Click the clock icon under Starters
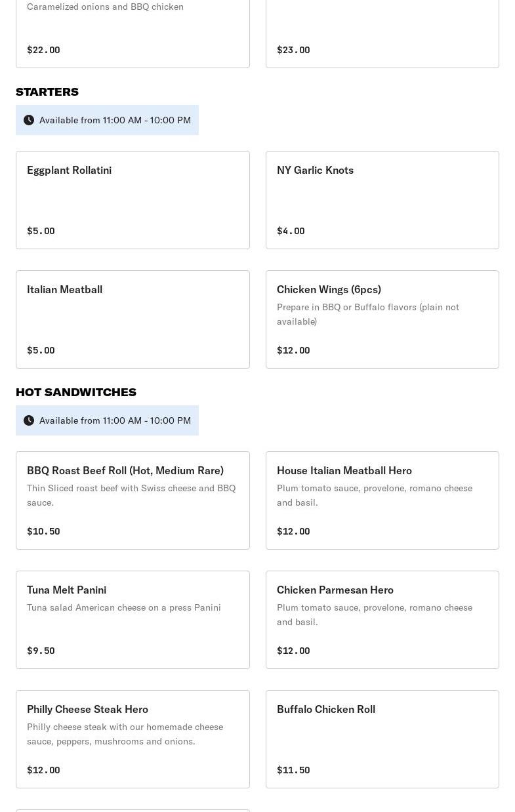Viewport: 515px width, 812px height. click(29, 120)
